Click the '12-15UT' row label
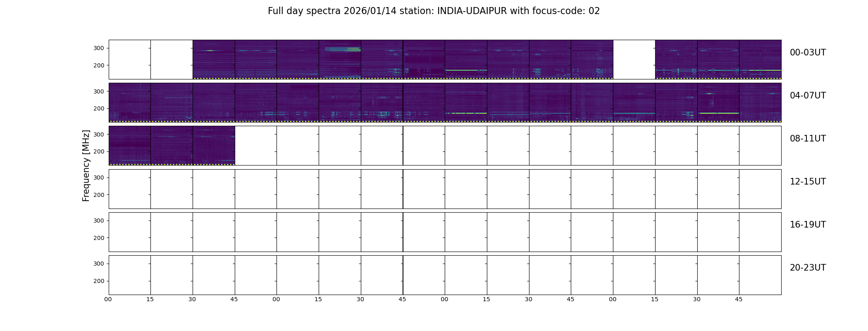Viewport: 868px width, 331px height. point(808,182)
